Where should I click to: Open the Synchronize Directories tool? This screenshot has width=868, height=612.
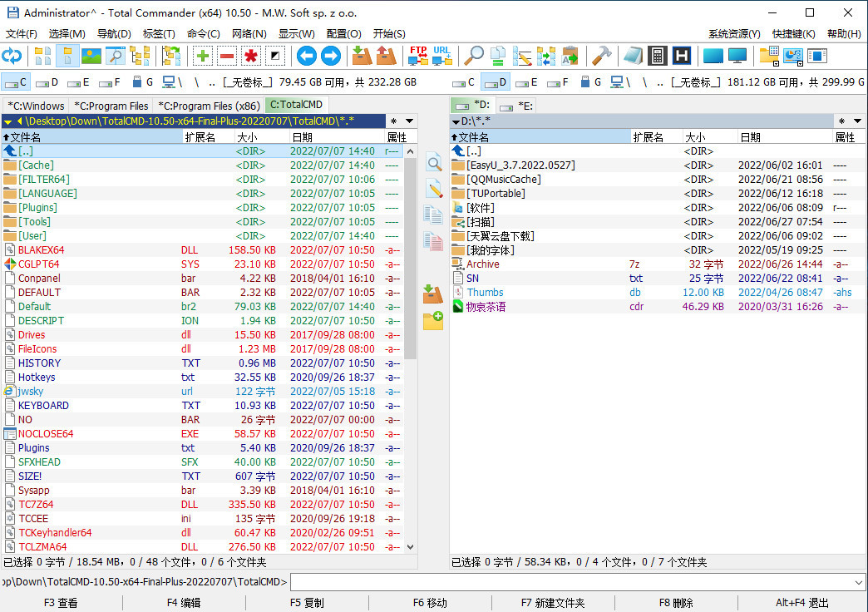[x=545, y=57]
